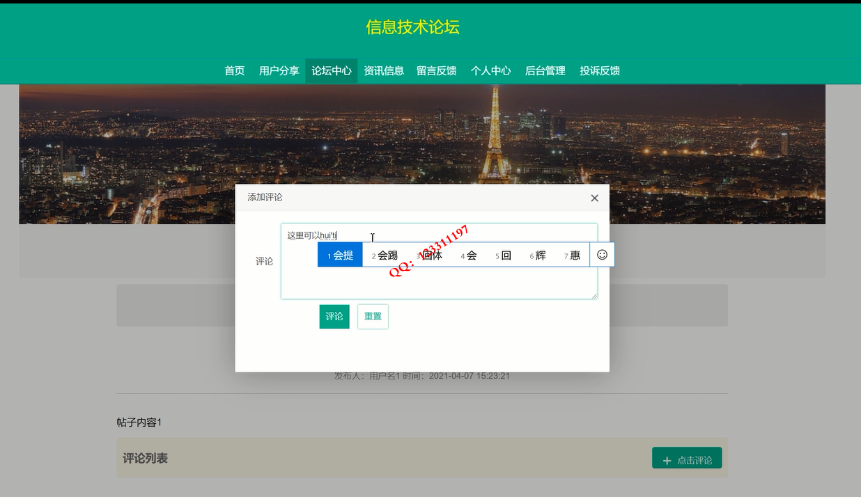Click the 重置 button
Screen dimensions: 861x504
(373, 316)
